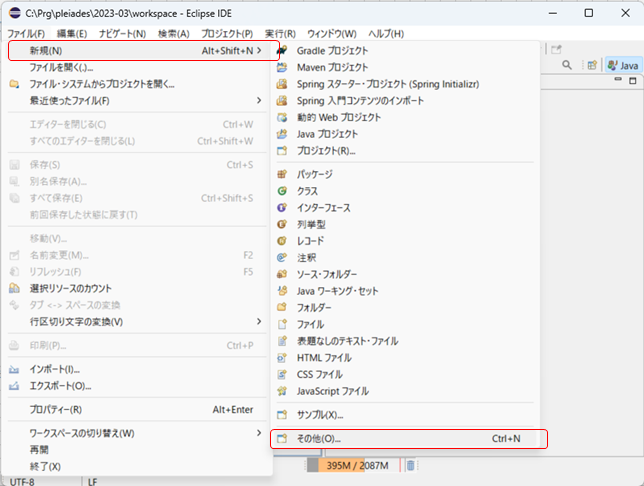Select 表題なしのテキスト・ファイル entry
Screen dimensions: 644x486
click(405, 341)
